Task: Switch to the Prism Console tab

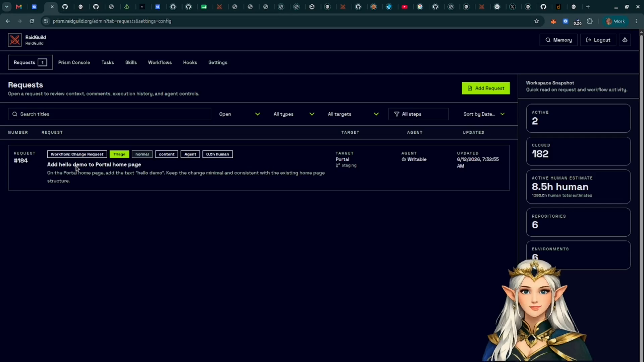Action: [x=74, y=62]
